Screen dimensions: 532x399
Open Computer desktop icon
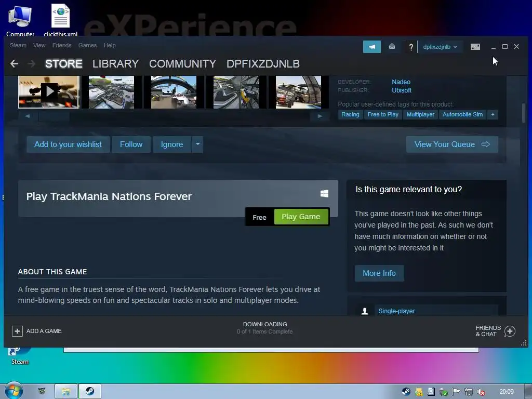point(20,20)
